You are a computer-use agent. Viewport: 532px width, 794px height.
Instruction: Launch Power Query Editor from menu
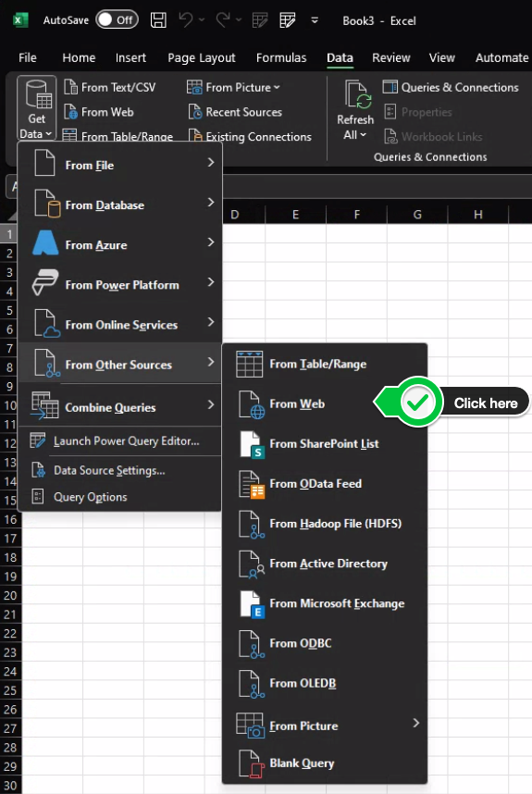click(x=120, y=441)
